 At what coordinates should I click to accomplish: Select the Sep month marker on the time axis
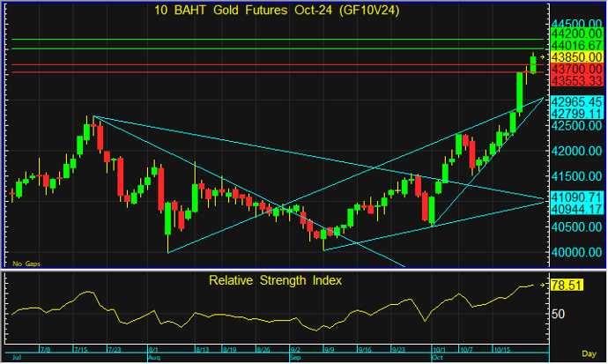coord(295,359)
